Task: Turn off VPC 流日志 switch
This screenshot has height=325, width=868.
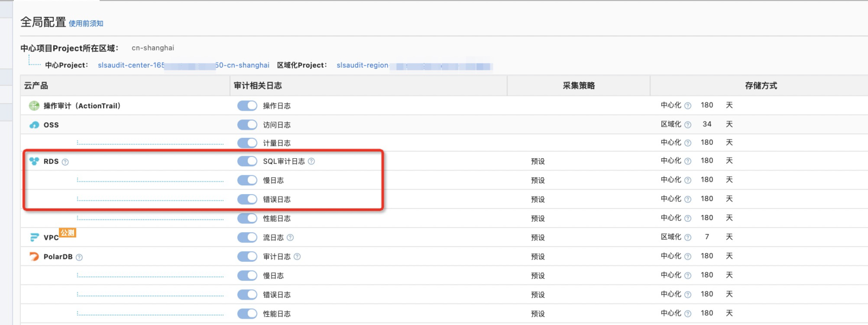Action: pyautogui.click(x=247, y=237)
